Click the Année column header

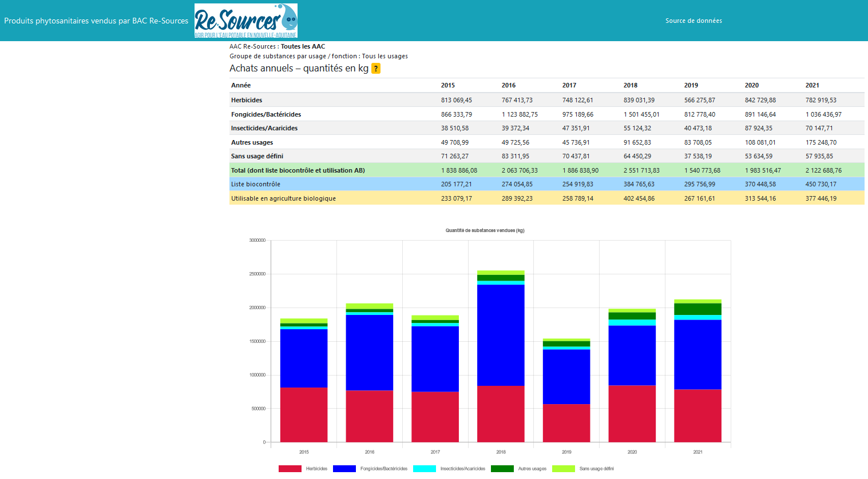[241, 85]
